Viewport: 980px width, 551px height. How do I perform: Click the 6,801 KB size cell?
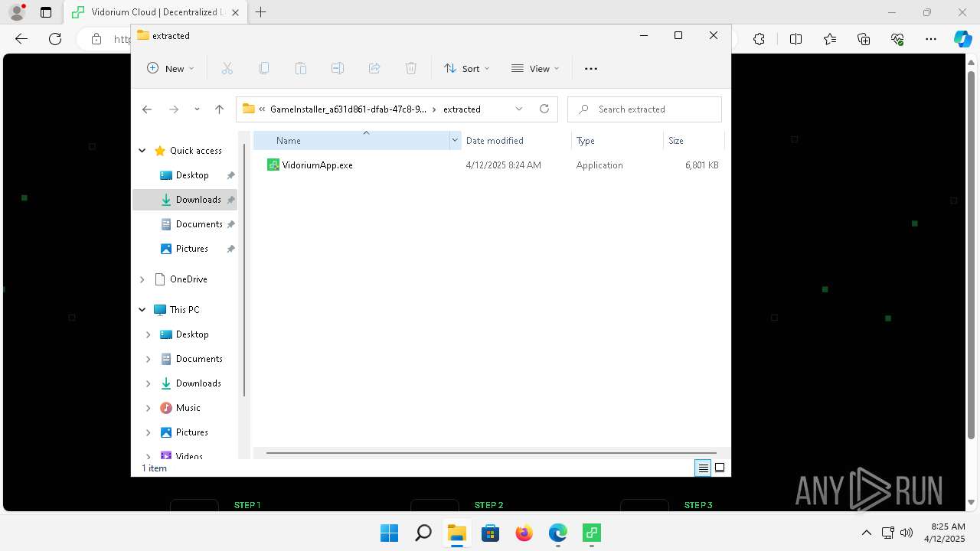(702, 165)
